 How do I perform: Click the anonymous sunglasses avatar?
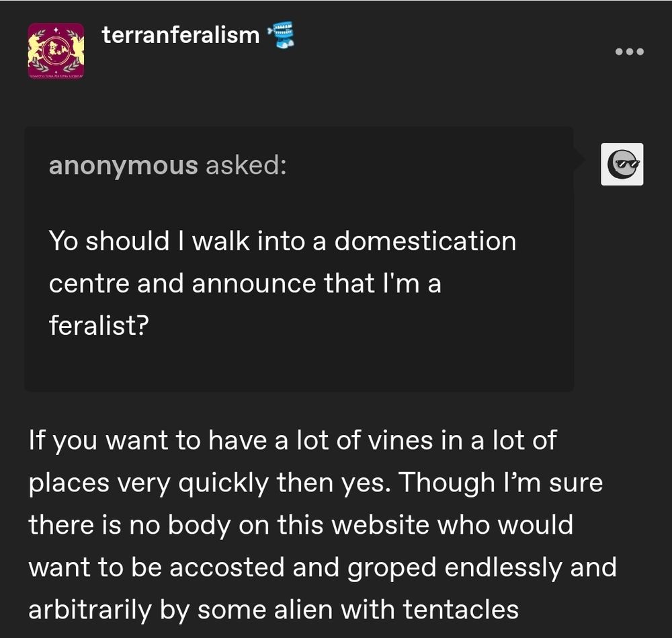click(x=622, y=164)
